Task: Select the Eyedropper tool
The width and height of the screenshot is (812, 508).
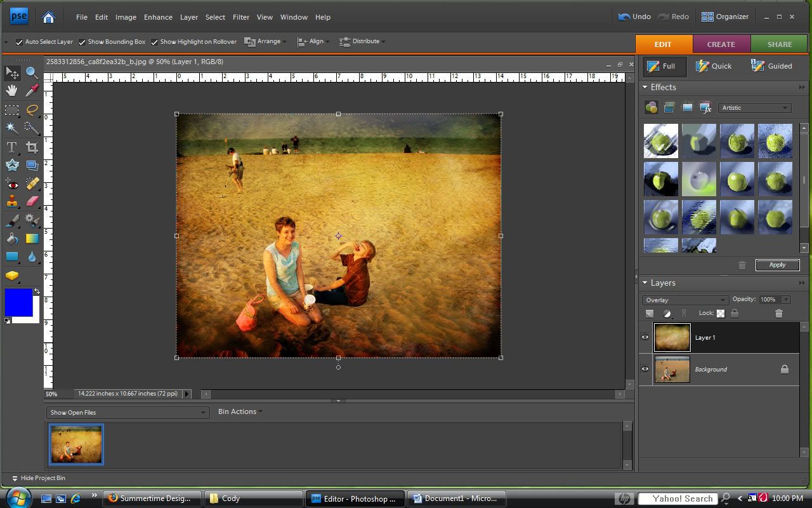Action: (32, 91)
